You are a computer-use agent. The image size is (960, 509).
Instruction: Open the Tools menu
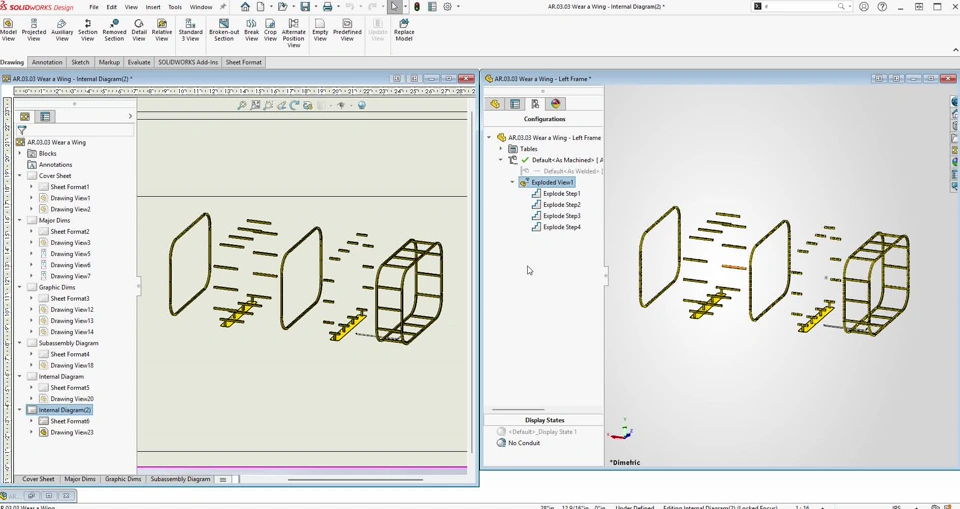[x=175, y=7]
